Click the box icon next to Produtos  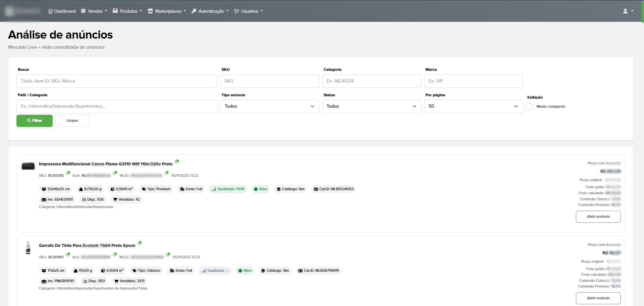point(115,11)
